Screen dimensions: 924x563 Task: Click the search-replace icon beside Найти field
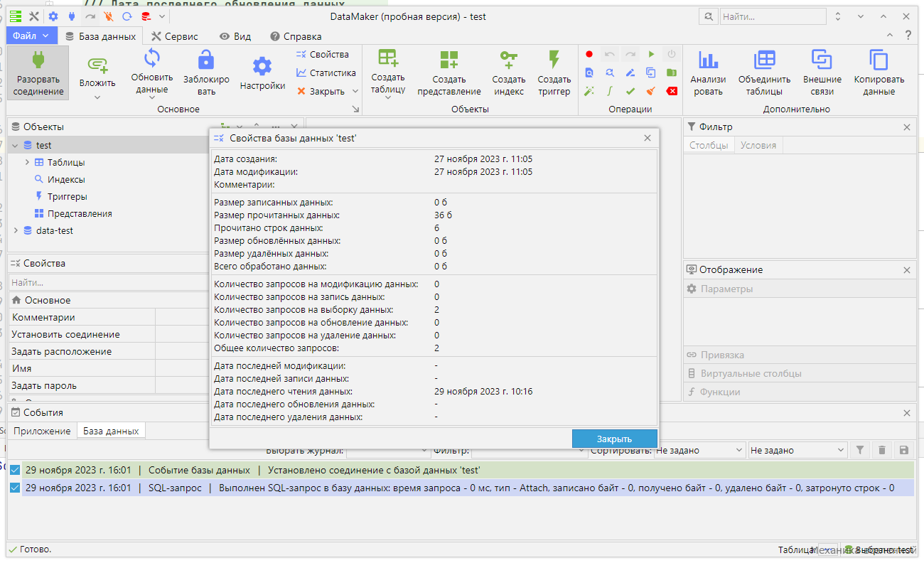pos(708,16)
